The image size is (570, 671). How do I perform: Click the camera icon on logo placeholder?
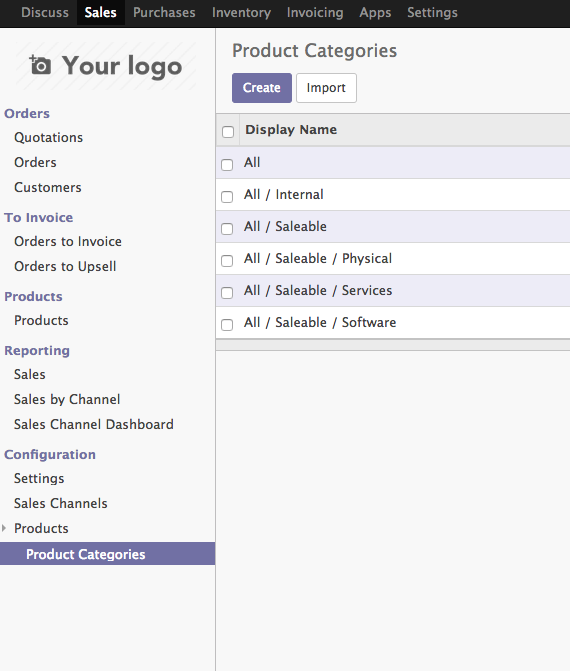click(x=40, y=65)
